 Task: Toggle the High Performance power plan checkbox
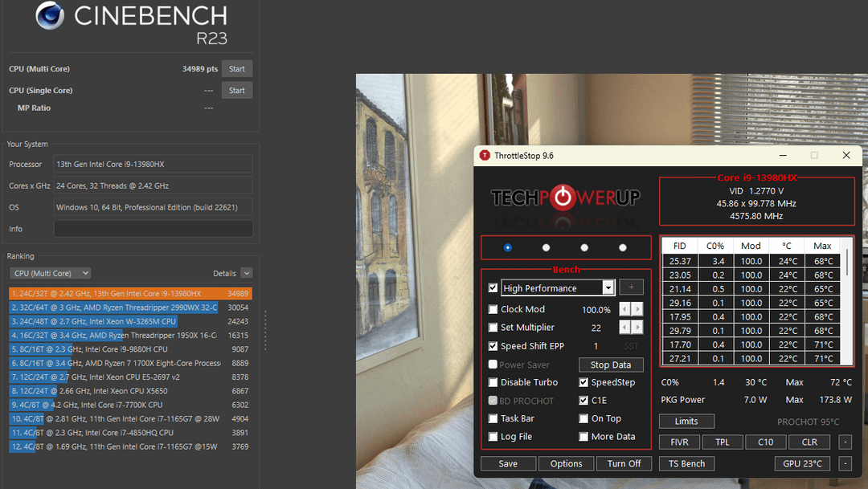tap(493, 288)
